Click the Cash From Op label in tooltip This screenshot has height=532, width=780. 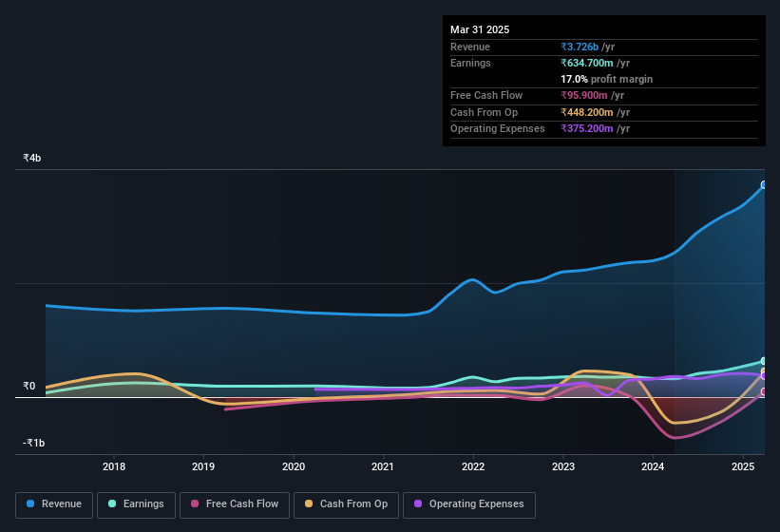484,112
